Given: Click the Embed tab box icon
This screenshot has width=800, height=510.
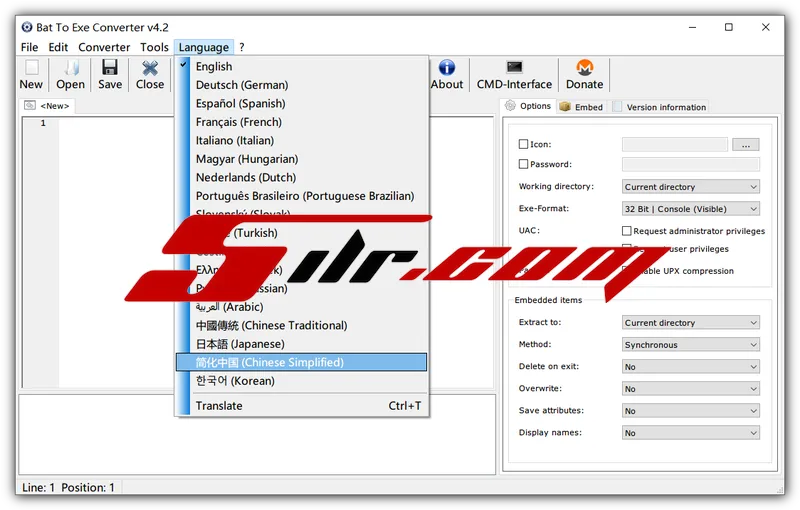Looking at the screenshot, I should [564, 107].
